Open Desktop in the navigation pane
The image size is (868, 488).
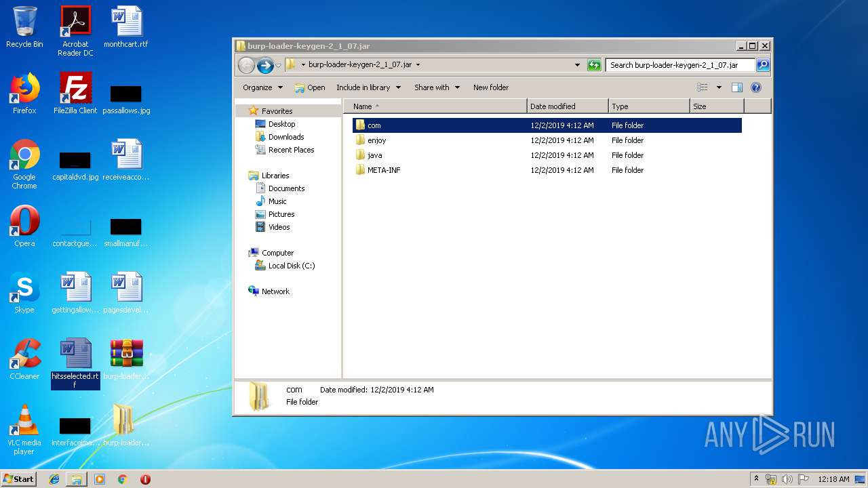[x=281, y=124]
